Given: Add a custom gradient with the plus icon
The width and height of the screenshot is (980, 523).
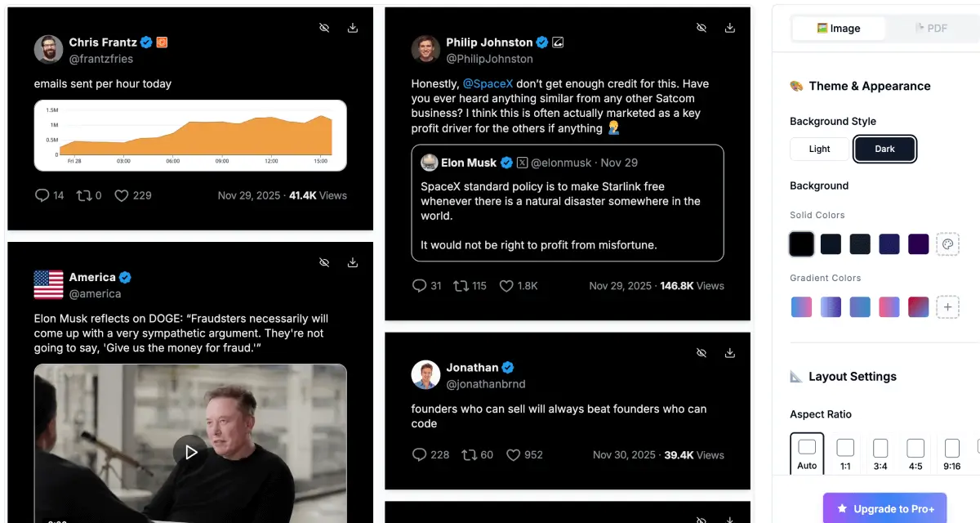Looking at the screenshot, I should click(947, 306).
